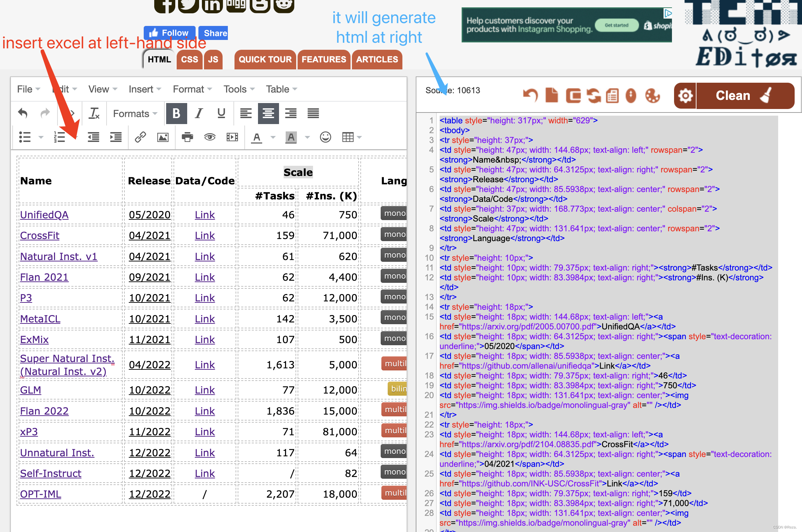The height and width of the screenshot is (532, 802).
Task: Open the CrossFit link
Action: coord(40,236)
